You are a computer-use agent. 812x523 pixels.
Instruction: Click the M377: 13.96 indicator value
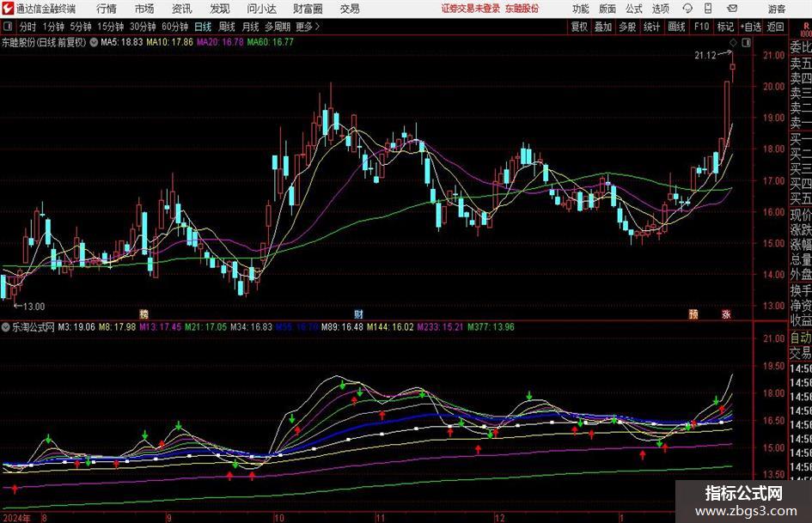coord(491,327)
